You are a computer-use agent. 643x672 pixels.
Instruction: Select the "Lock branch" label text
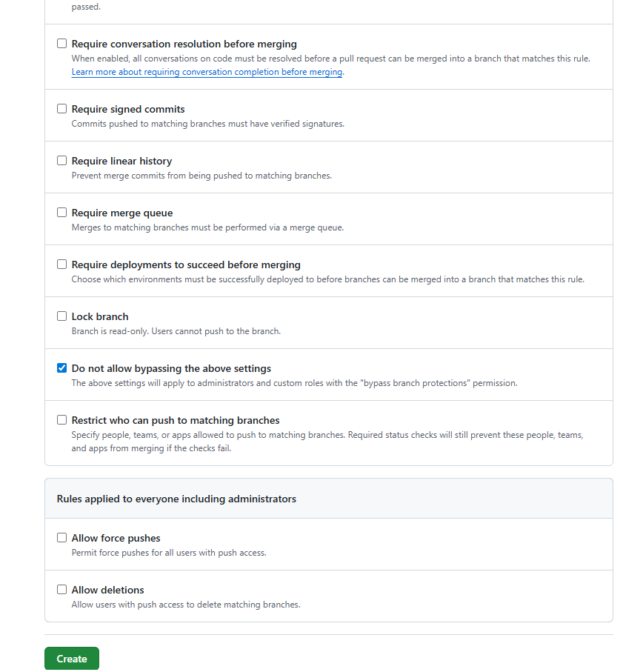[100, 316]
